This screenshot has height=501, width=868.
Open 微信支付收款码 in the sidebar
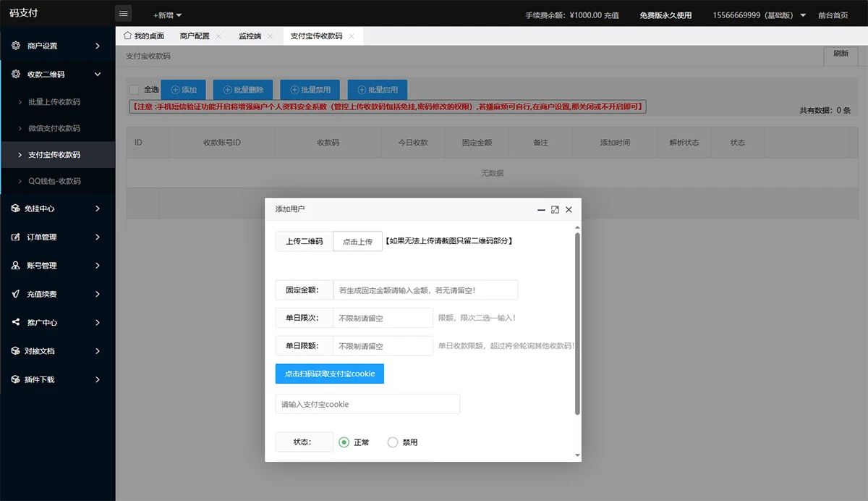(x=54, y=128)
